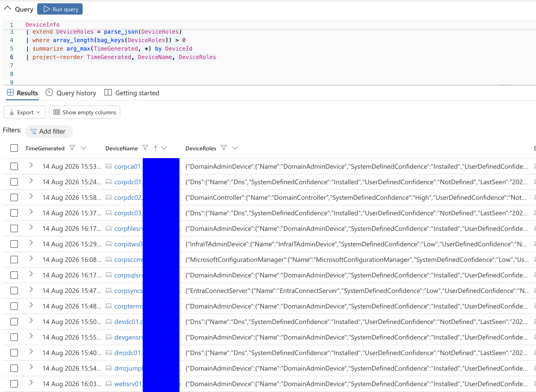Click the 14 Aug 2026 16:08 timestamp
Viewport: 536px width, 392px height.
72,260
